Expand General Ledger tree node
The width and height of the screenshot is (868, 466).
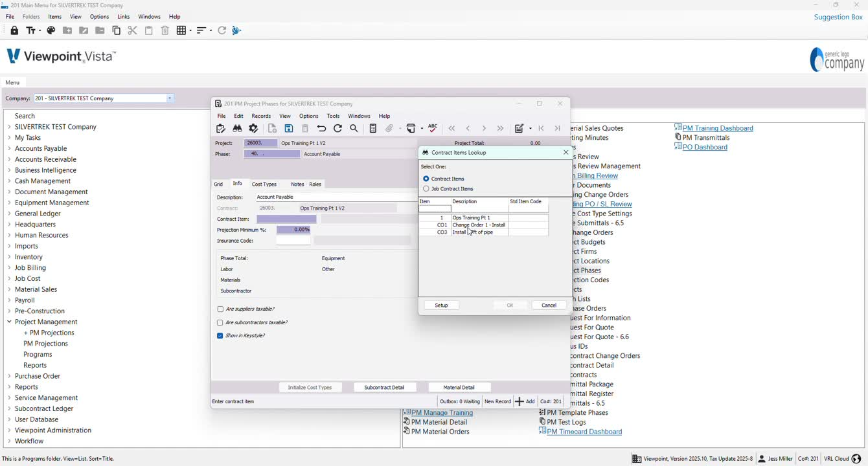pyautogui.click(x=9, y=214)
